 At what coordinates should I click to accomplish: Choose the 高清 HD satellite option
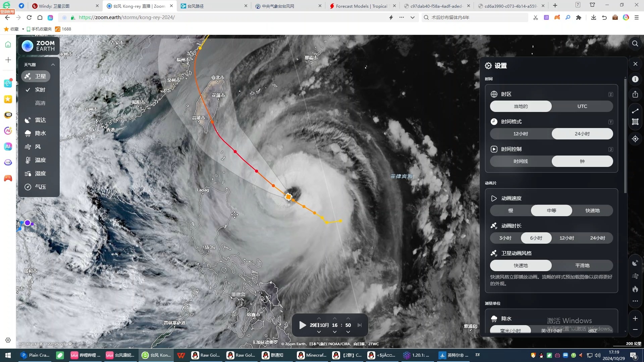click(40, 103)
